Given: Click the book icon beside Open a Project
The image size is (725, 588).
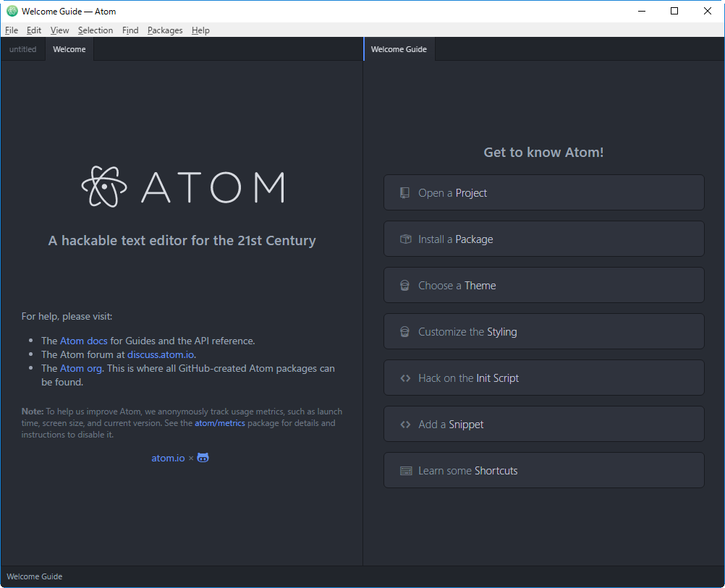Looking at the screenshot, I should (404, 193).
